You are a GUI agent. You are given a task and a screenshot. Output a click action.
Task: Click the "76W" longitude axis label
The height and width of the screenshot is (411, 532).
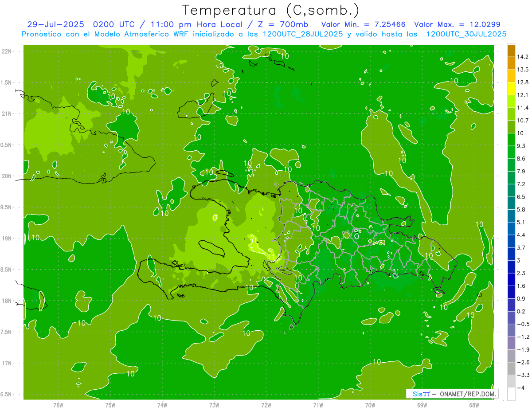coord(58,405)
